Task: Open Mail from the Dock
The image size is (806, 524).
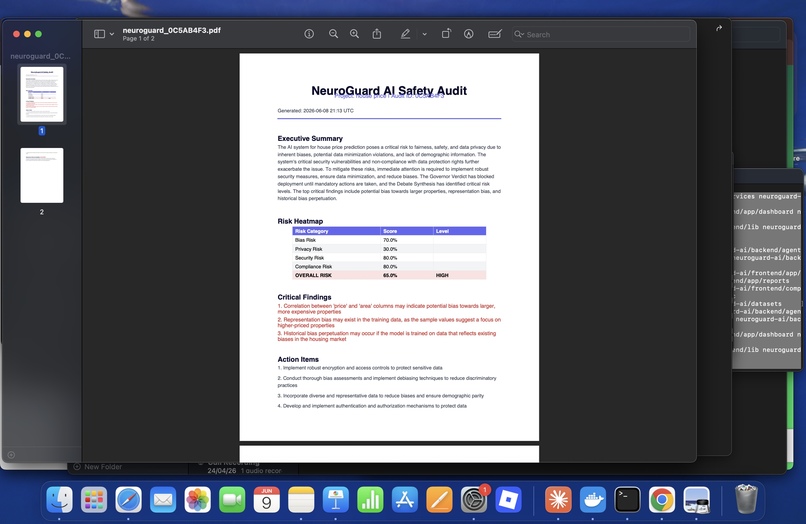Action: point(163,499)
